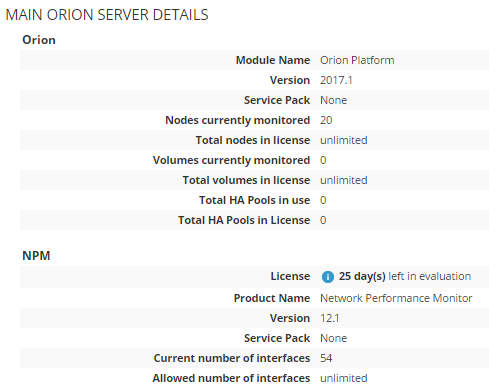The image size is (489, 389).
Task: Select the 'Orion' section heading
Action: pyautogui.click(x=39, y=40)
